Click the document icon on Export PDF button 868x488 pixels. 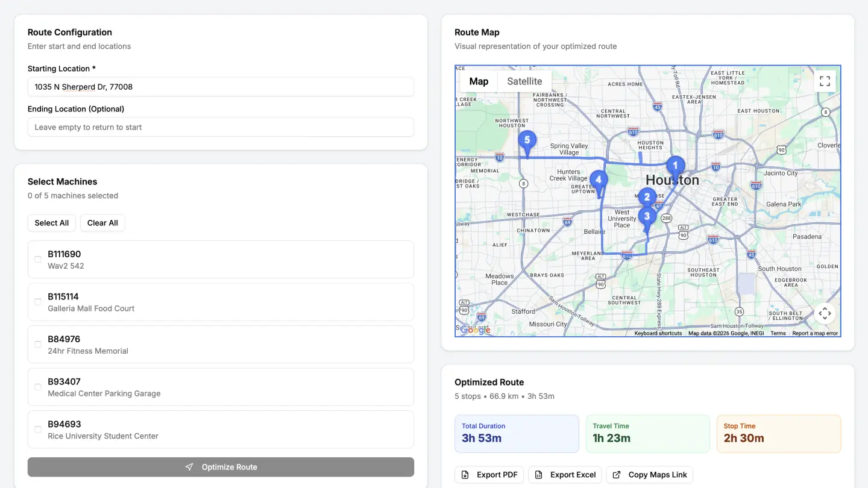(x=465, y=474)
